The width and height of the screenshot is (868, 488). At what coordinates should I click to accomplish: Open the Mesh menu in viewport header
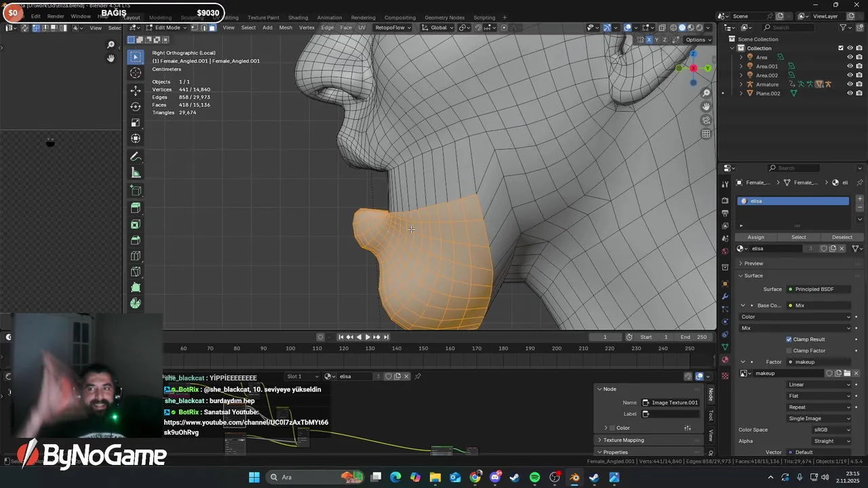(x=285, y=28)
